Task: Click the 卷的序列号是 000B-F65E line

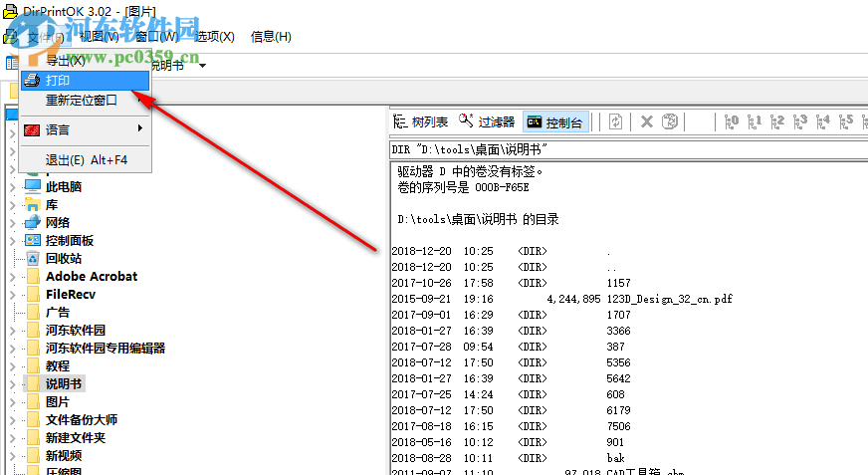Action: coord(463,187)
